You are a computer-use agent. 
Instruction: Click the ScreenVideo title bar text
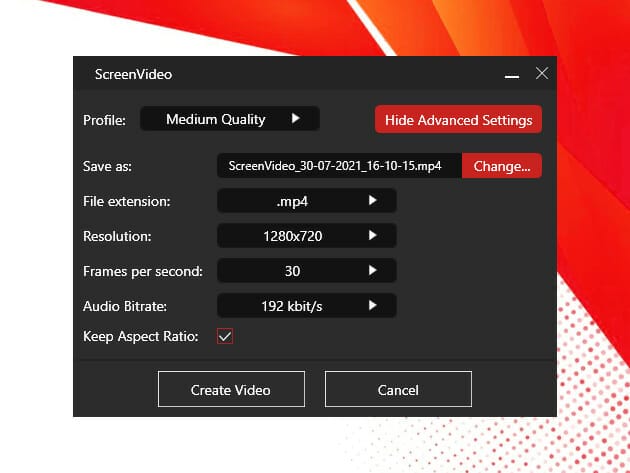click(133, 75)
